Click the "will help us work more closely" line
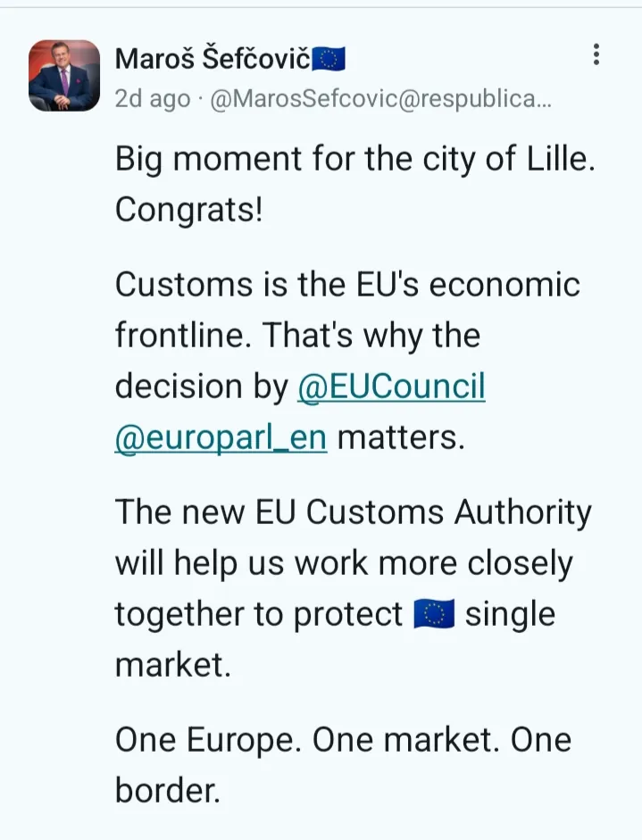The image size is (642, 840). pos(343,564)
